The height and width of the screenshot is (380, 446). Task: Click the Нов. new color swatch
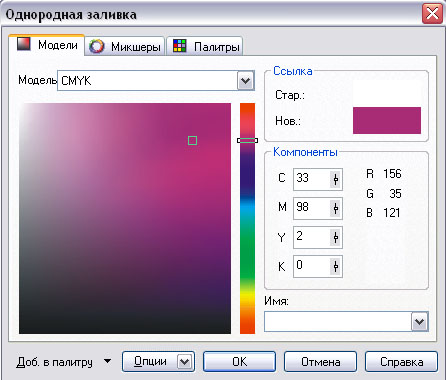click(x=387, y=120)
